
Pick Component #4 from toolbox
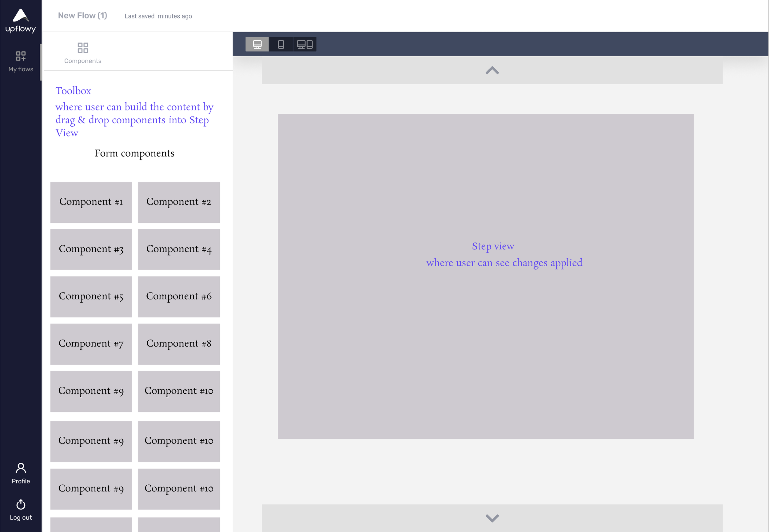(x=179, y=249)
